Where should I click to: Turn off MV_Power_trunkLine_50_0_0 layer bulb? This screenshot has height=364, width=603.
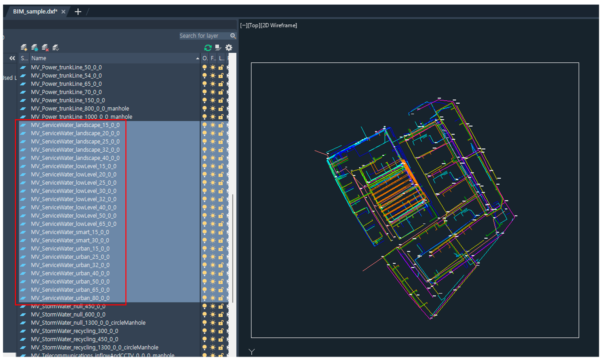204,67
